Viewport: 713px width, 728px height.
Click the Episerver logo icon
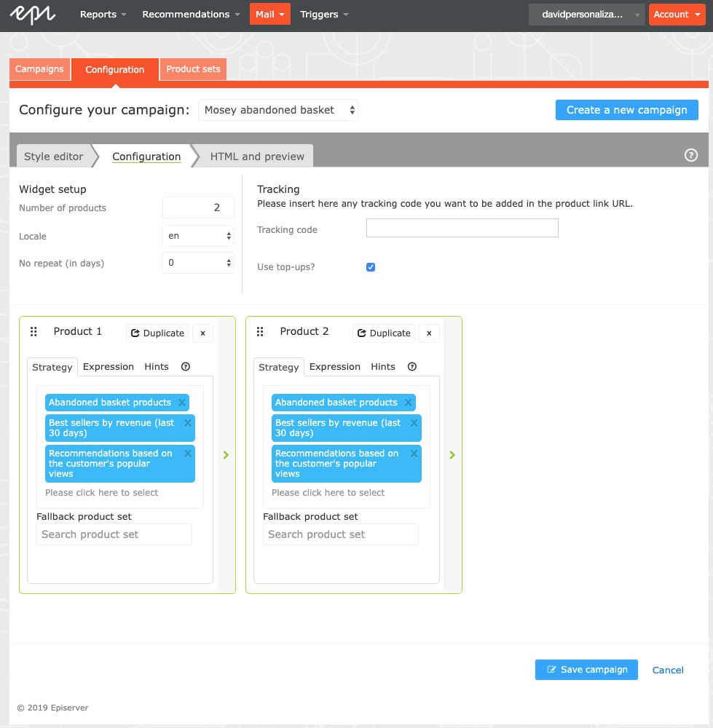click(34, 14)
